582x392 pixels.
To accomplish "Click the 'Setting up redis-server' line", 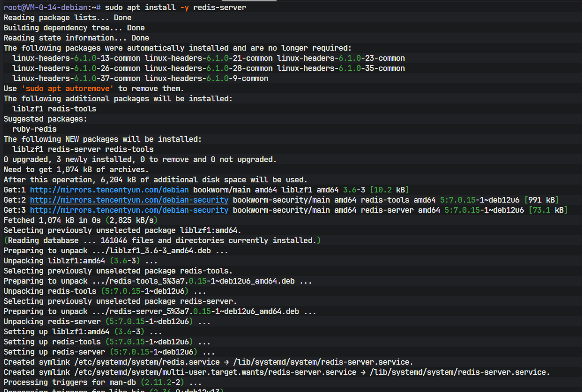I will click(x=109, y=352).
